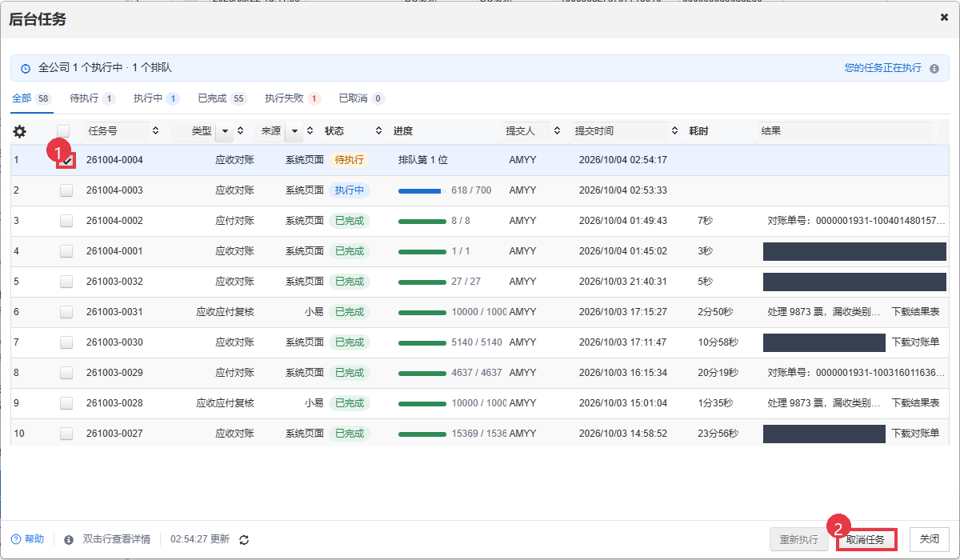Check the checkbox for task 261004-0002
The height and width of the screenshot is (560, 960).
click(x=66, y=221)
